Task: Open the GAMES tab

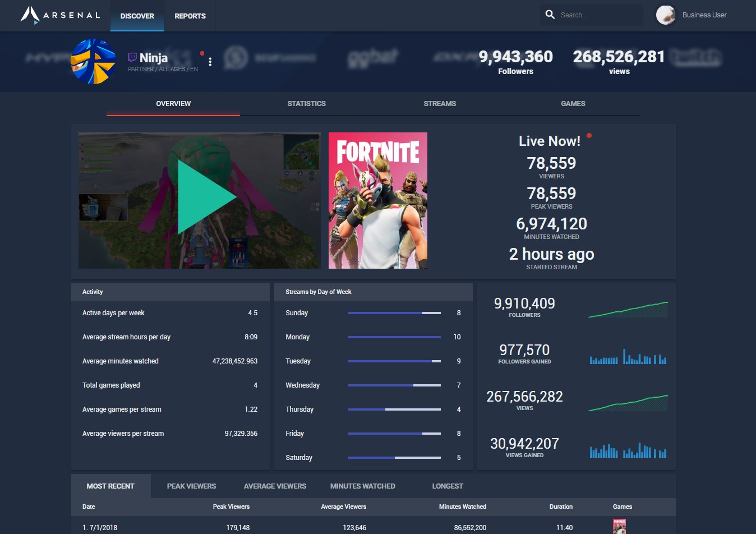Action: pyautogui.click(x=573, y=103)
